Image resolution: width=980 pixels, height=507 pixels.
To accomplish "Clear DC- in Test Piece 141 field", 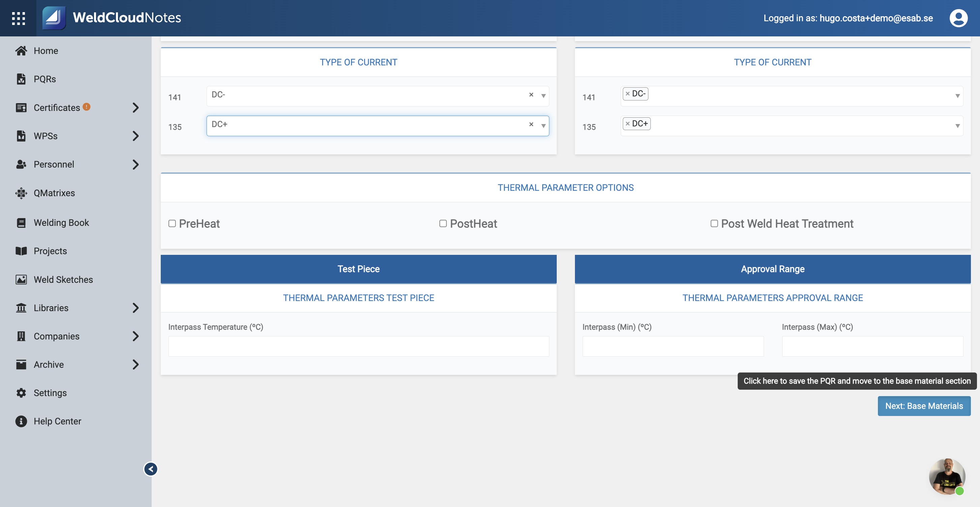I will point(531,94).
